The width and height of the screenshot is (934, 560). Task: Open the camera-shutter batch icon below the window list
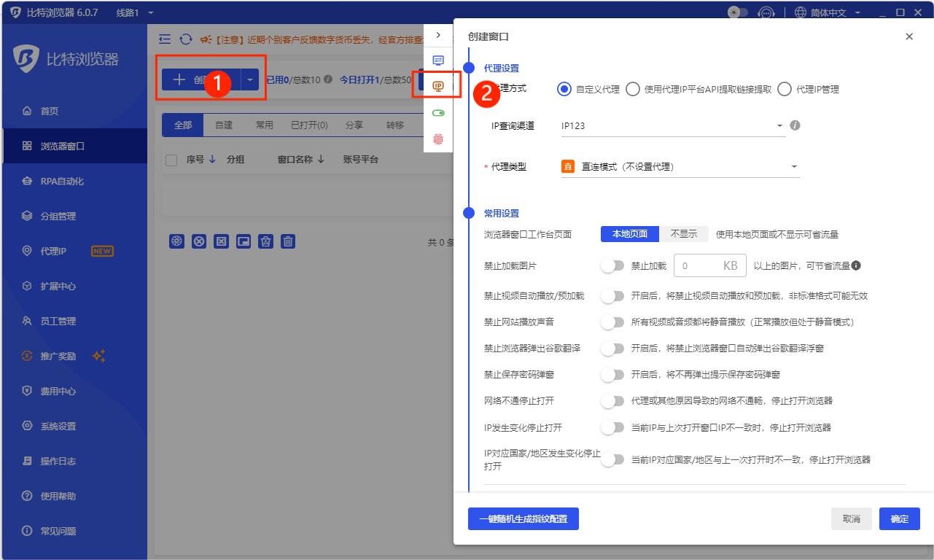pos(176,241)
